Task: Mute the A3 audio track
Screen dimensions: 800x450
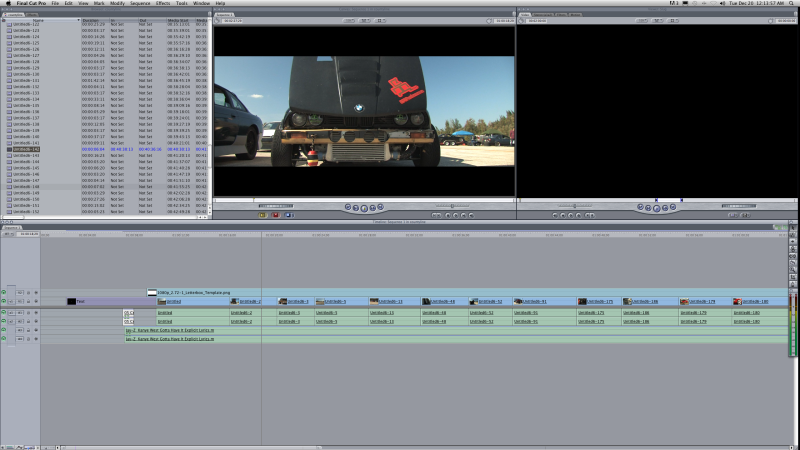Action: (x=4, y=330)
